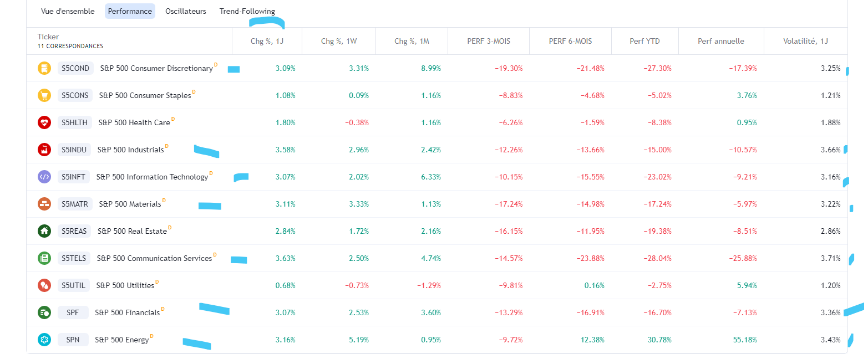This screenshot has width=868, height=359.
Task: Select the Trend-Following tab
Action: click(247, 11)
